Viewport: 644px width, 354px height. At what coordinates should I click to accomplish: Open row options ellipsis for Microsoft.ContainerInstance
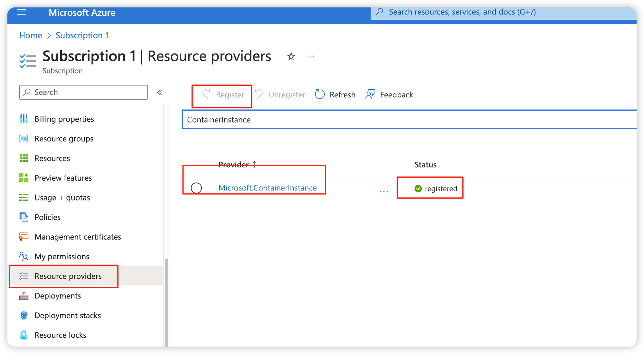coord(384,192)
